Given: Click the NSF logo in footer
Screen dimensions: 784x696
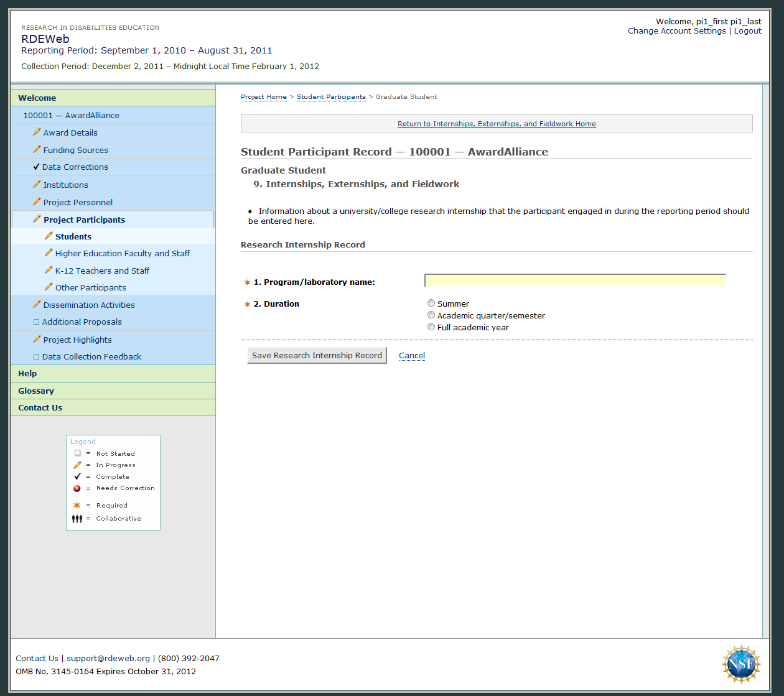Looking at the screenshot, I should [740, 664].
